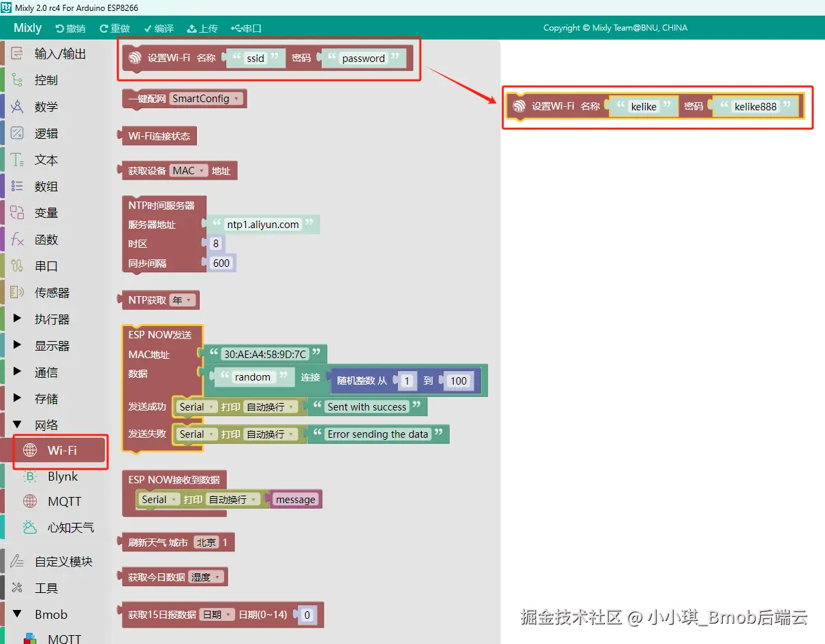Click the 30:AE:A4:58:9D:7C MAC field
825x644 pixels.
pos(265,354)
